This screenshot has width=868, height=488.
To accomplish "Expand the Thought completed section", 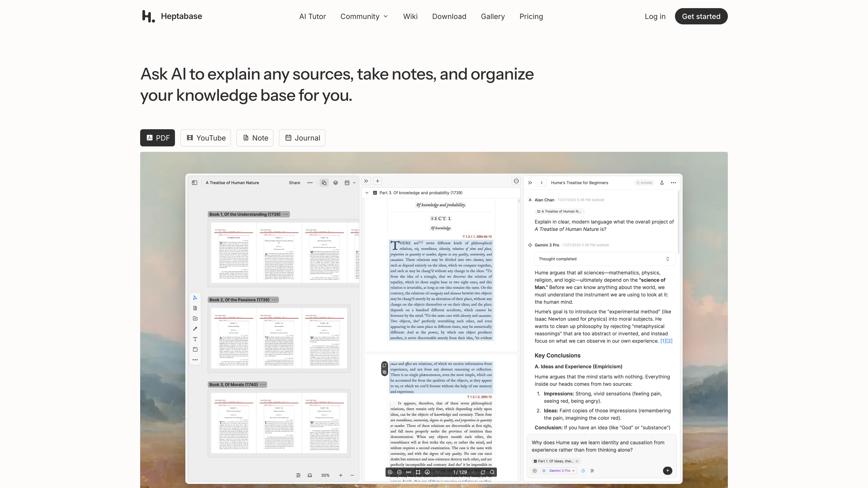I will [x=604, y=259].
